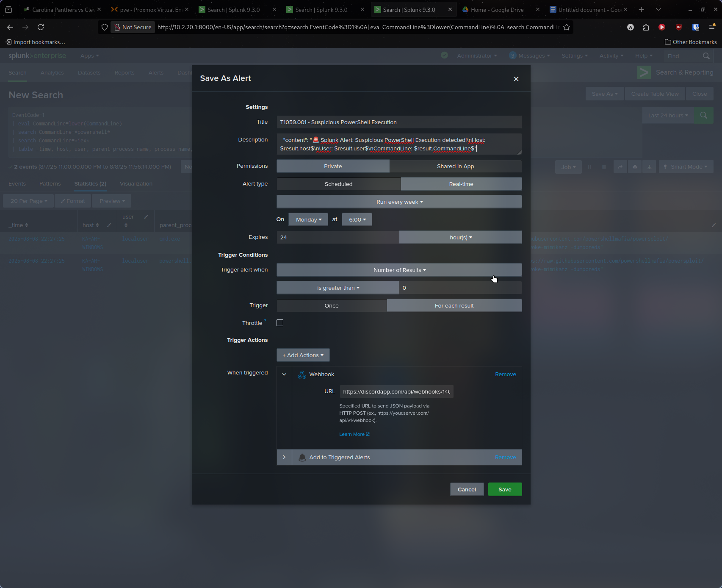This screenshot has height=588, width=722.
Task: Click the green Save button
Action: pos(504,490)
